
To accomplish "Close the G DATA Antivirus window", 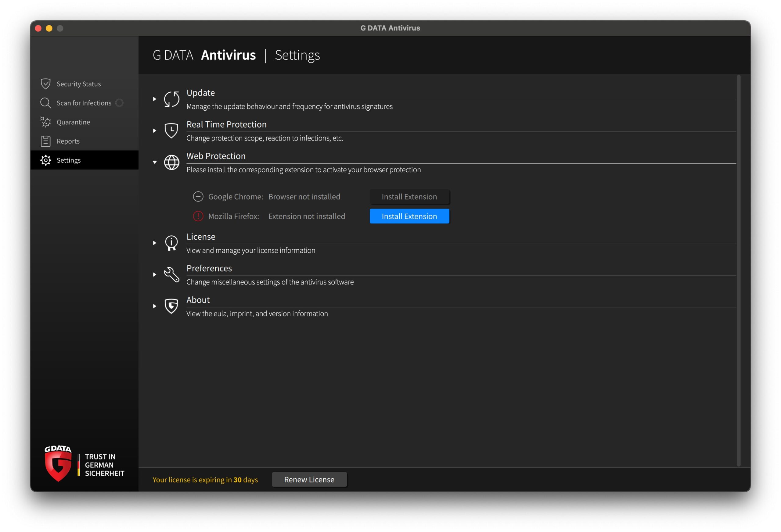I will (38, 28).
